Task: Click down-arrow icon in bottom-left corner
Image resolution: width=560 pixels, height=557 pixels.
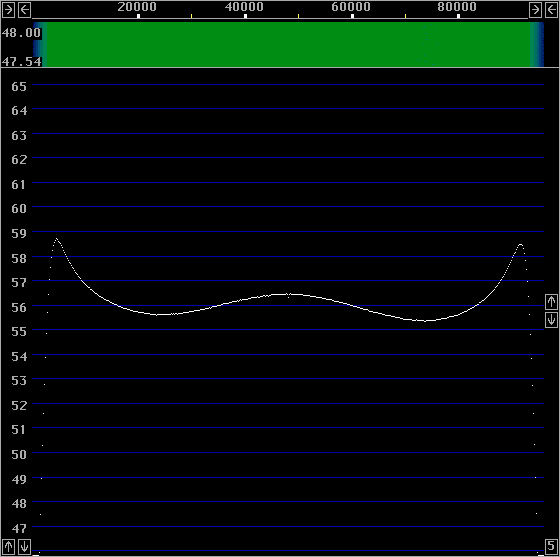Action: click(24, 547)
